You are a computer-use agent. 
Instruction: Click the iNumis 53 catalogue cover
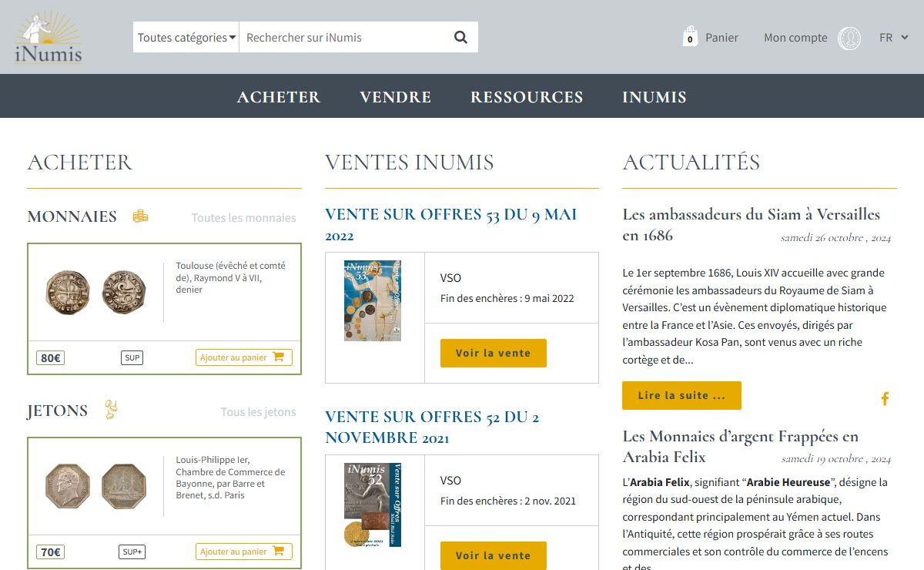click(x=373, y=300)
